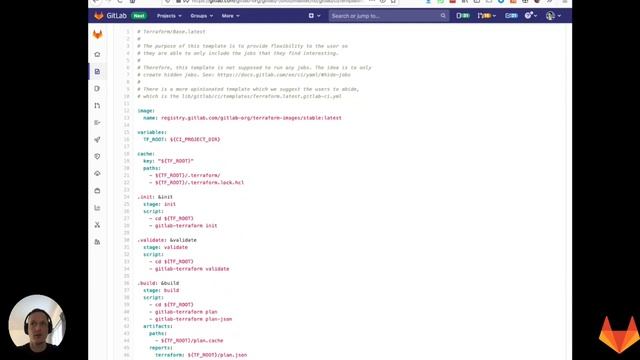The height and width of the screenshot is (360, 640).
Task: Click the project avatar in sidebar
Action: click(x=98, y=35)
